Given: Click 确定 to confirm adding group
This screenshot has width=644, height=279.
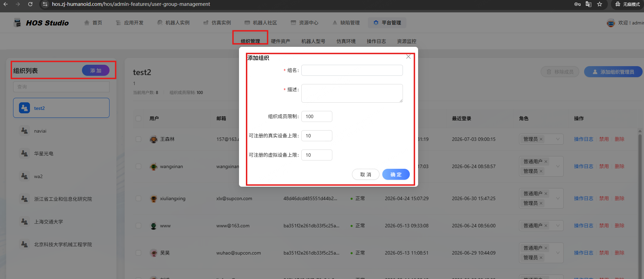Looking at the screenshot, I should click(396, 174).
